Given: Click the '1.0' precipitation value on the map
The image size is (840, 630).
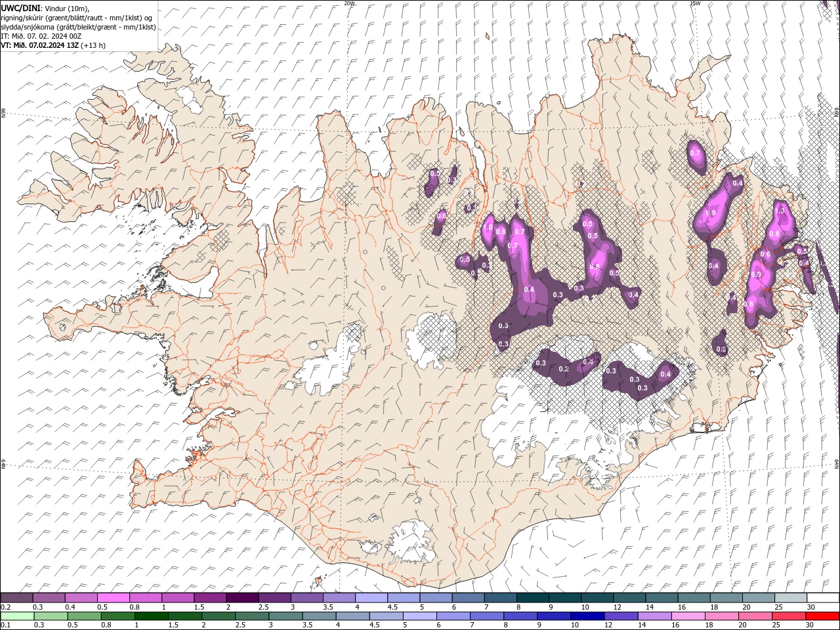Looking at the screenshot, I should [488, 228].
